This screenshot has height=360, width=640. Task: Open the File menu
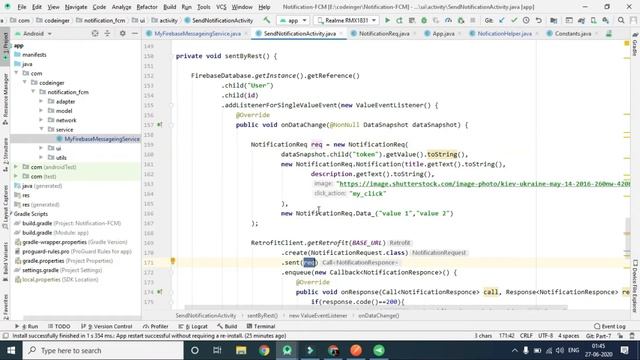coord(22,7)
